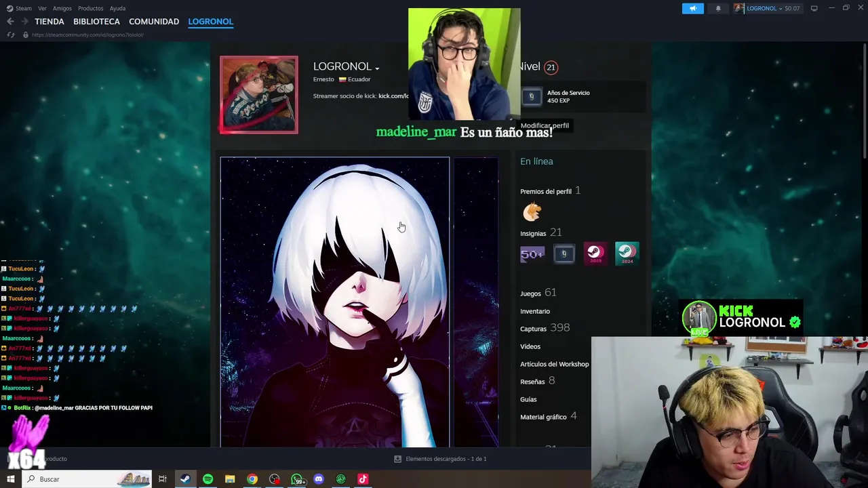Click the Years of Service 9 badge in Insignias
Viewport: 868px width, 488px height.
564,253
